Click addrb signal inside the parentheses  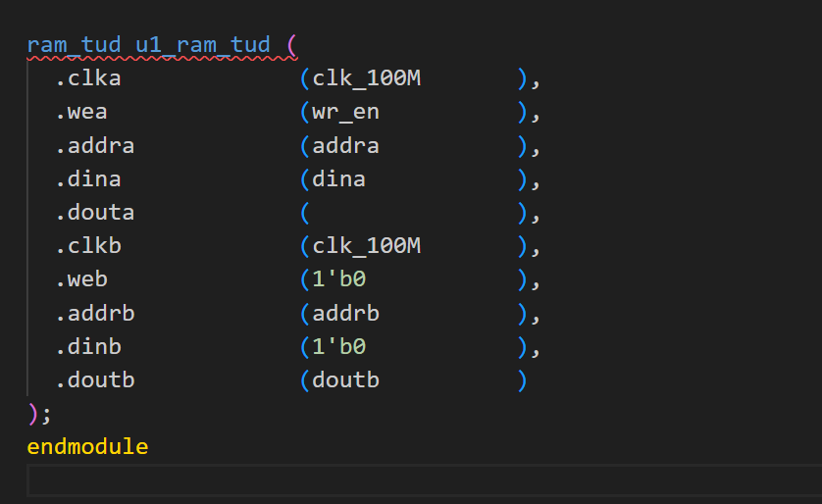click(x=346, y=314)
